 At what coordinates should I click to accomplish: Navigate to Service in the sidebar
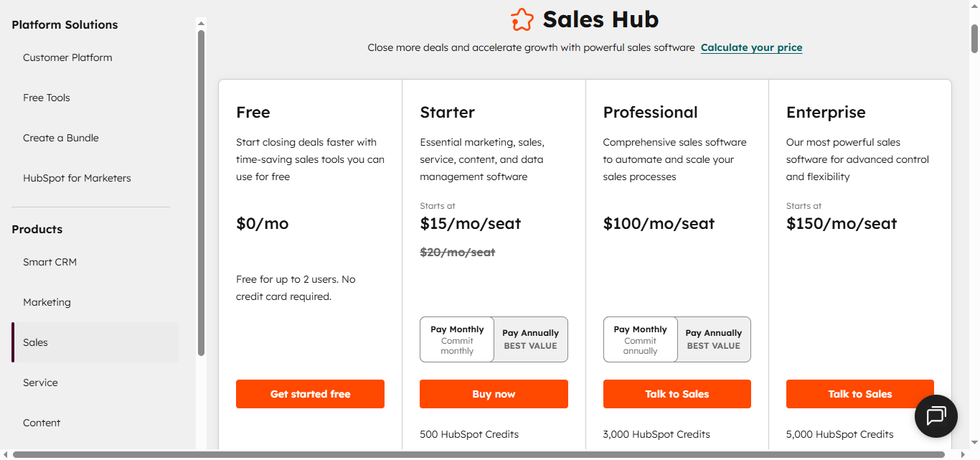[x=40, y=382]
